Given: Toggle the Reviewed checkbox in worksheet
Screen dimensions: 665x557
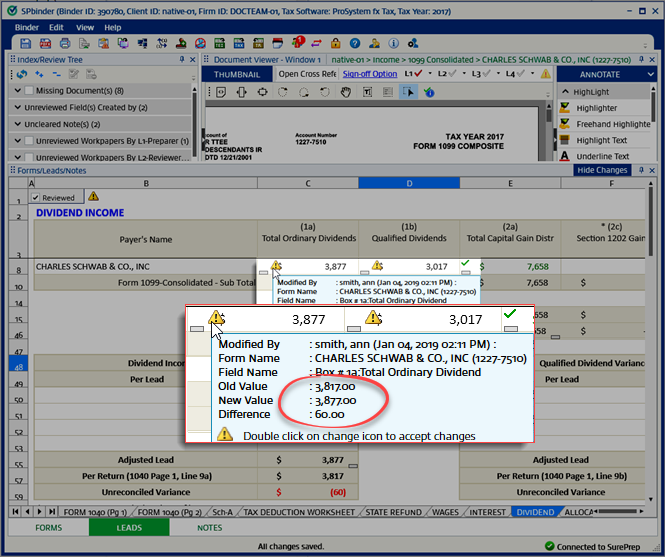Looking at the screenshot, I should click(36, 198).
